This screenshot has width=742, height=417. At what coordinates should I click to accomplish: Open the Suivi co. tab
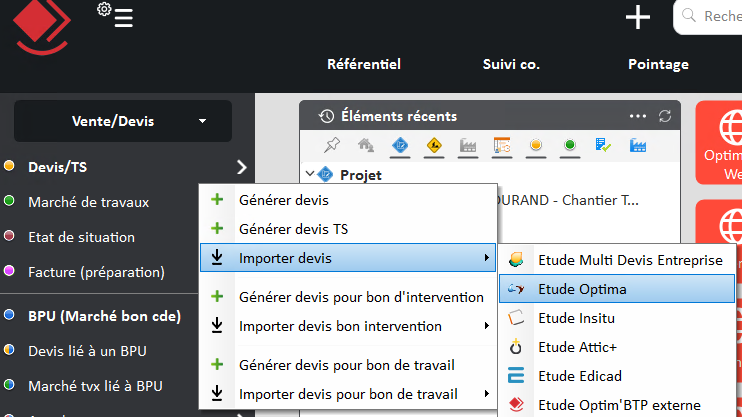511,64
